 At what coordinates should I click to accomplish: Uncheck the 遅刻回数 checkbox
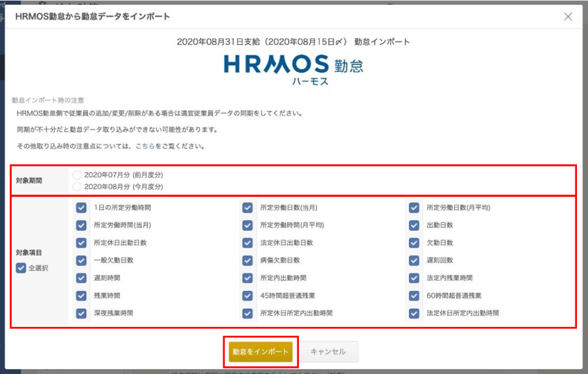pos(414,260)
